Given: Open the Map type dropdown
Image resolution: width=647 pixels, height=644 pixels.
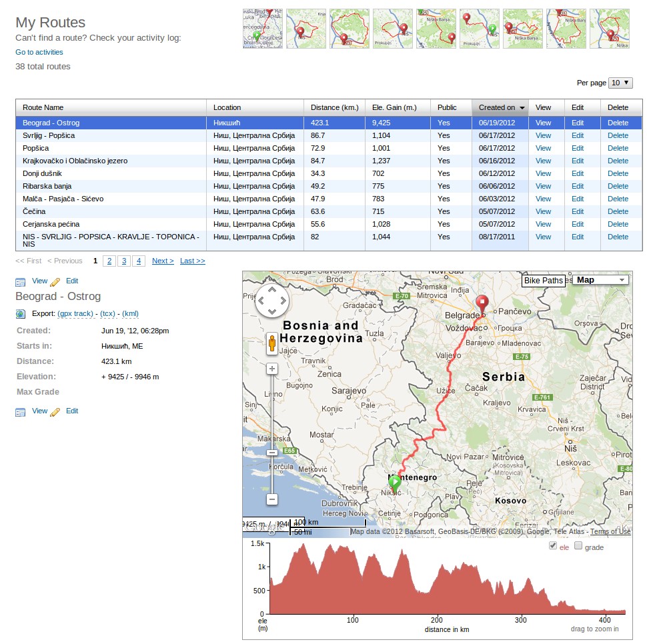Looking at the screenshot, I should click(602, 280).
